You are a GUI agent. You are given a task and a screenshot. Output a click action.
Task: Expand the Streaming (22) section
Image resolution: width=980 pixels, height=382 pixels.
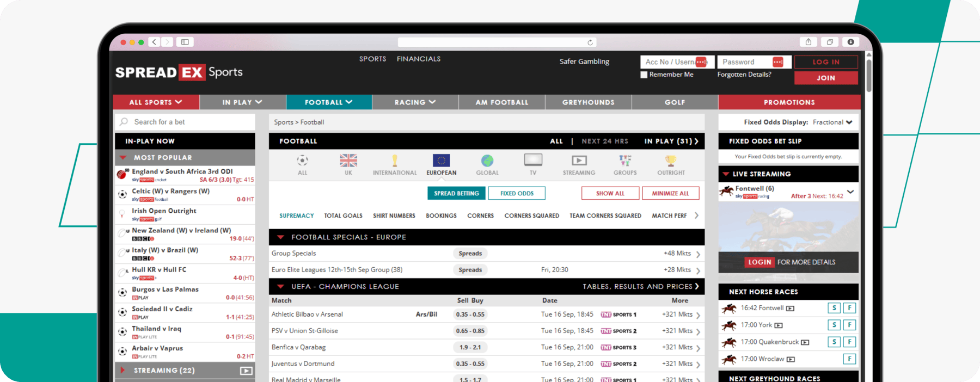(x=123, y=370)
